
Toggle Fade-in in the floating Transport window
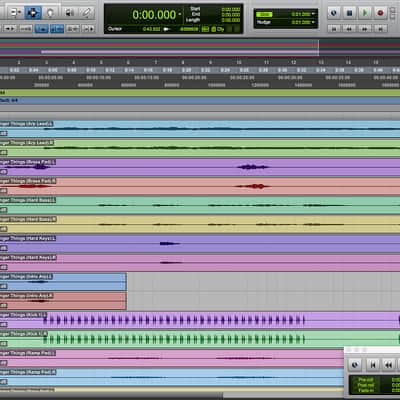click(366, 390)
